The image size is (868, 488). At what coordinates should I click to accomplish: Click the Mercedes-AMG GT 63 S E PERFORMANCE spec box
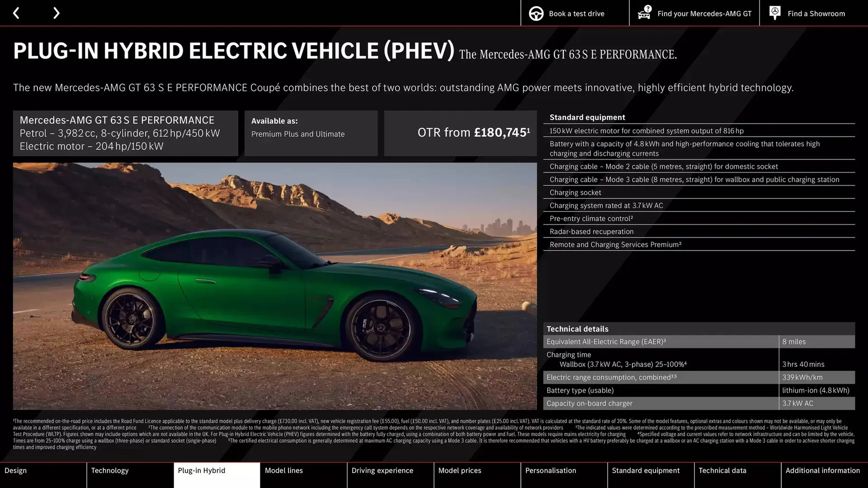pyautogui.click(x=126, y=133)
